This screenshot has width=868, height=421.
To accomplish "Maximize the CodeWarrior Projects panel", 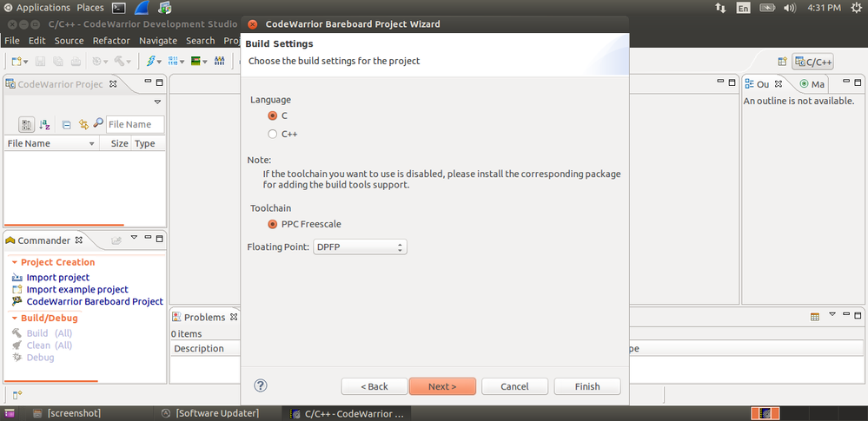I will pos(159,82).
